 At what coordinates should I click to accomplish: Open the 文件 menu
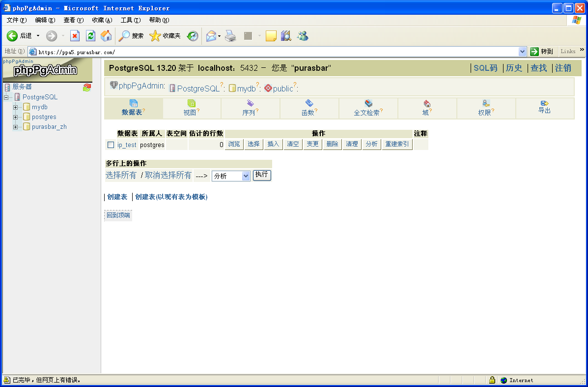(17, 20)
